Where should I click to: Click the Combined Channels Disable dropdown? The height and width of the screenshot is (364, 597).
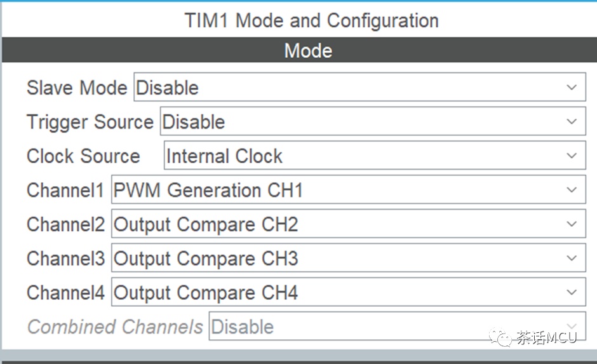point(397,326)
